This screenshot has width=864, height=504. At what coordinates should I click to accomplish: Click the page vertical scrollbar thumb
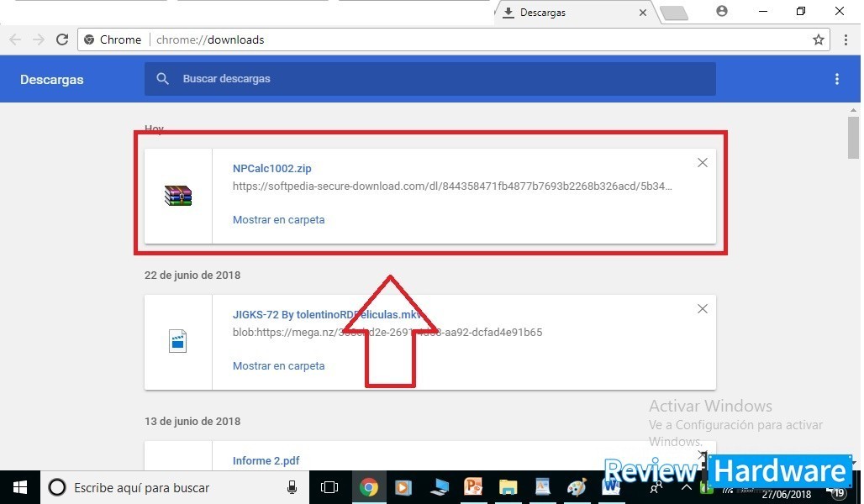click(854, 138)
